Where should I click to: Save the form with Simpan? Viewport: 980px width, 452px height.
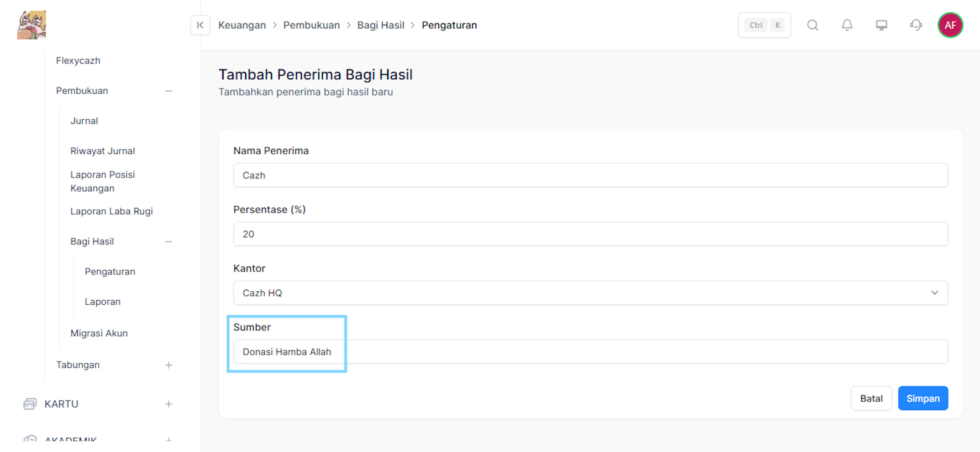923,398
